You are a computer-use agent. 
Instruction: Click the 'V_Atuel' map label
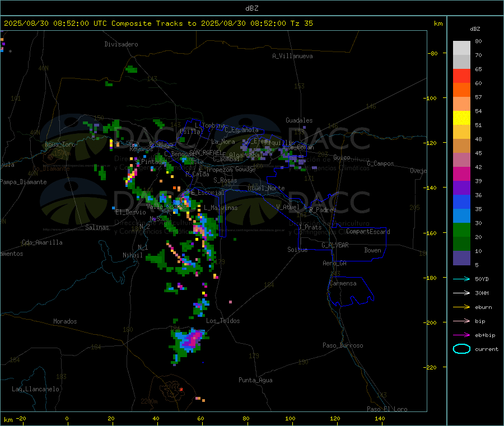coord(288,207)
